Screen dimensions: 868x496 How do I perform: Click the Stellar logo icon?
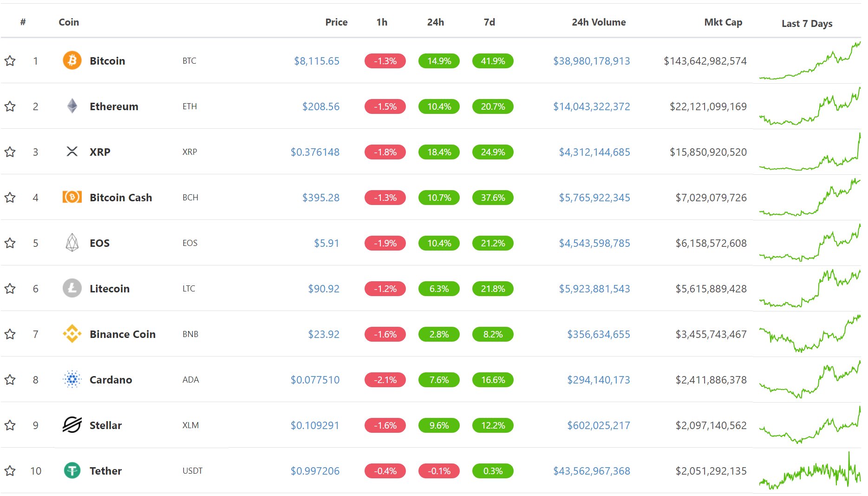pos(72,425)
